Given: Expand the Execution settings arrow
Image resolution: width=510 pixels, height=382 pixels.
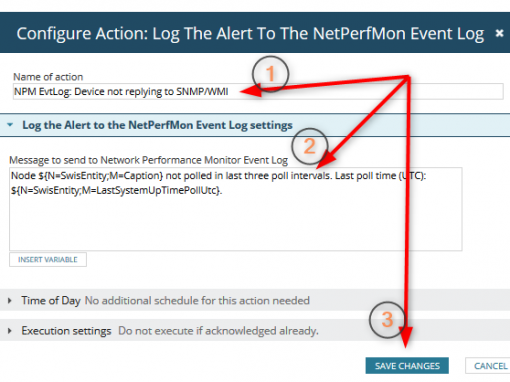Looking at the screenshot, I should tap(10, 331).
